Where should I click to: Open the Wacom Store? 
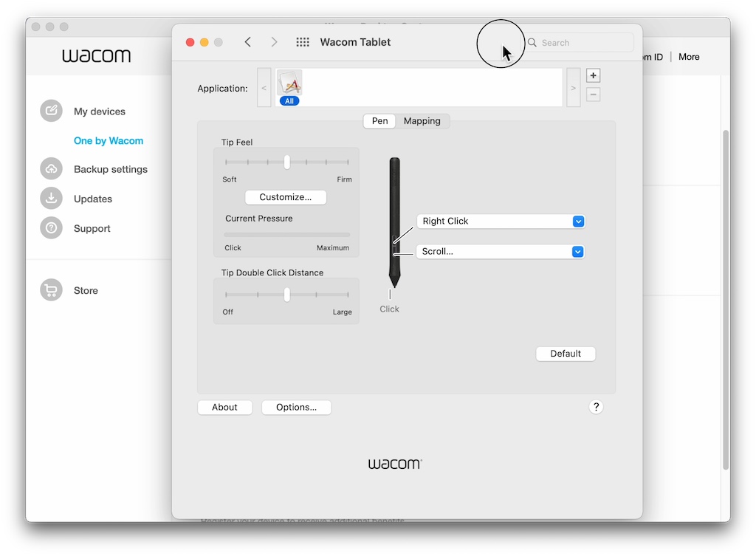point(85,290)
